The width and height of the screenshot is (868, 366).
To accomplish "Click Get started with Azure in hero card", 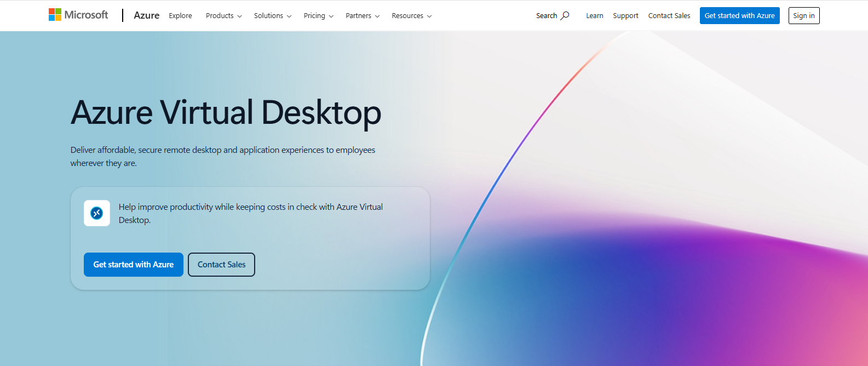I will (x=134, y=265).
